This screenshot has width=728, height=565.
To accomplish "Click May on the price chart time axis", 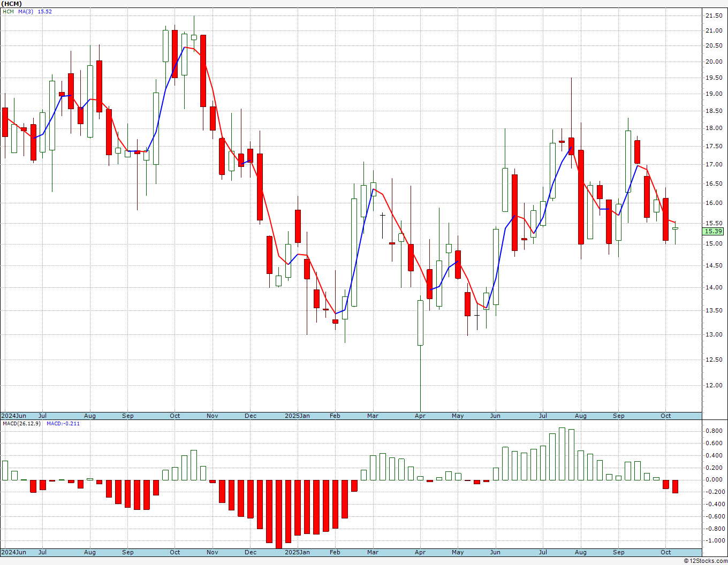I will pos(458,416).
